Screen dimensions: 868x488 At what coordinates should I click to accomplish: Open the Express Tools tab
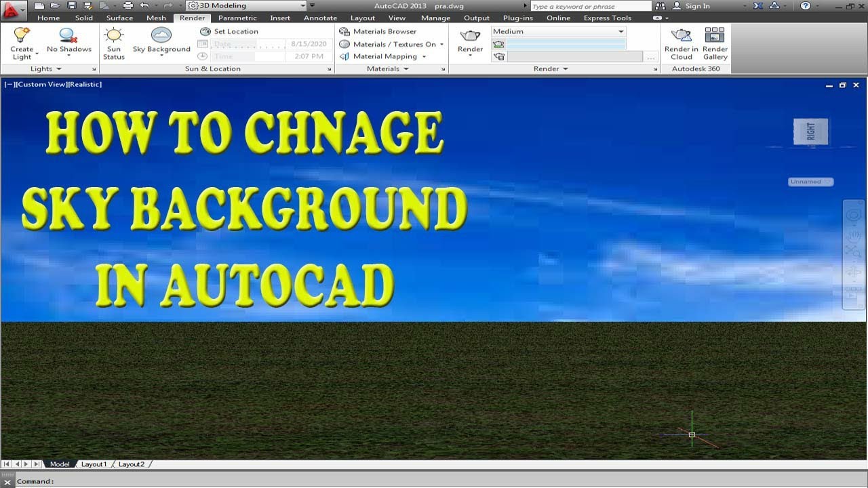608,18
